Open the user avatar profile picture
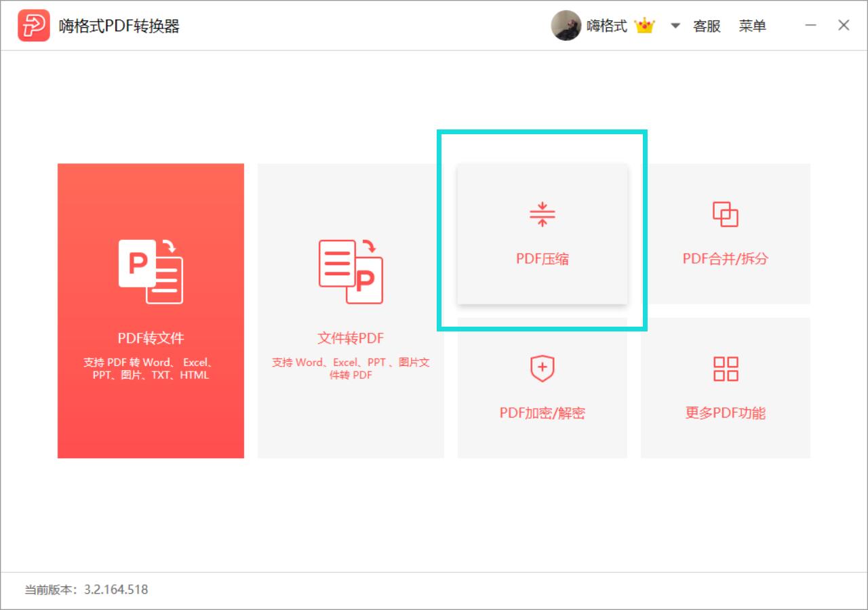This screenshot has width=868, height=610. point(566,26)
